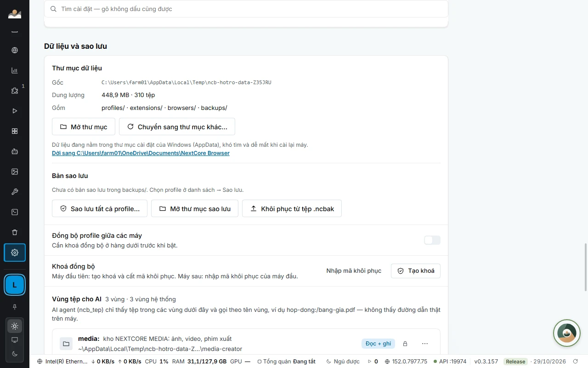This screenshot has width=588, height=368.
Task: Open the floating assistant avatar button
Action: [x=566, y=333]
